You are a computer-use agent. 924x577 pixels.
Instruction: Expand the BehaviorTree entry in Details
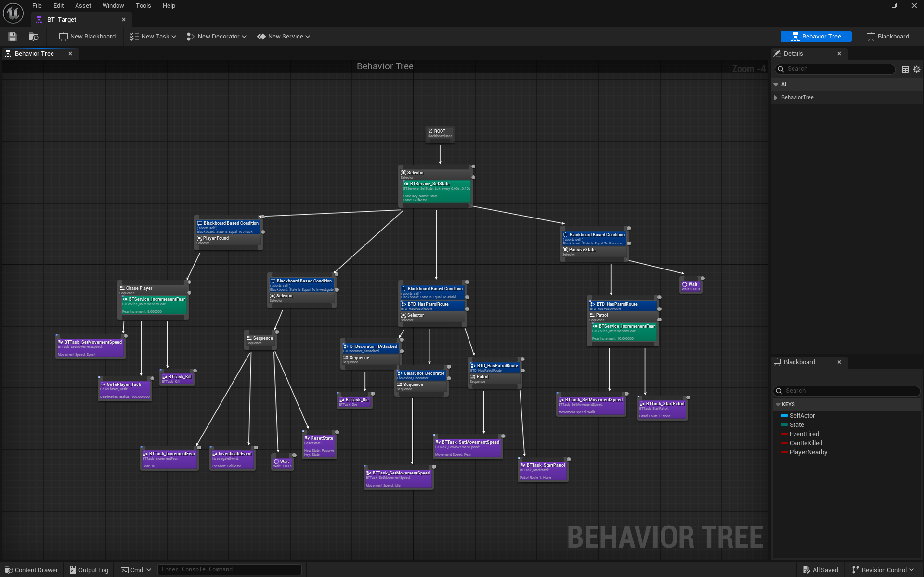[x=776, y=97]
